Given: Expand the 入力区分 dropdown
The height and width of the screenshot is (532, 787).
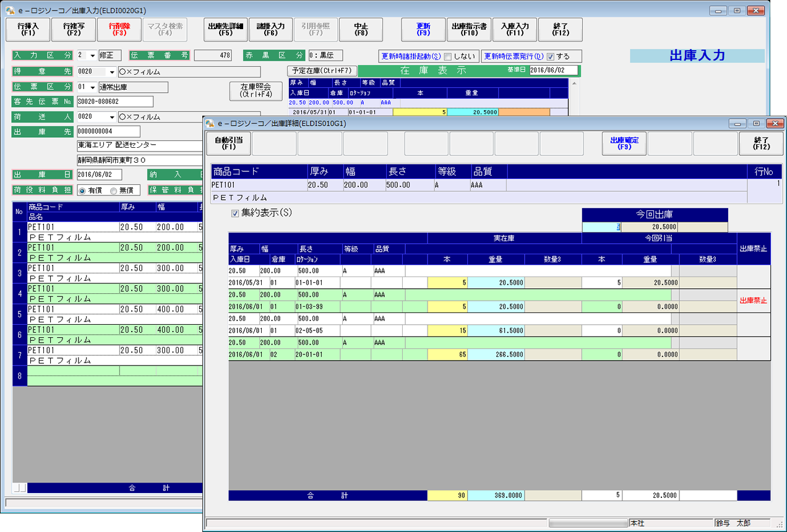Looking at the screenshot, I should click(92, 56).
